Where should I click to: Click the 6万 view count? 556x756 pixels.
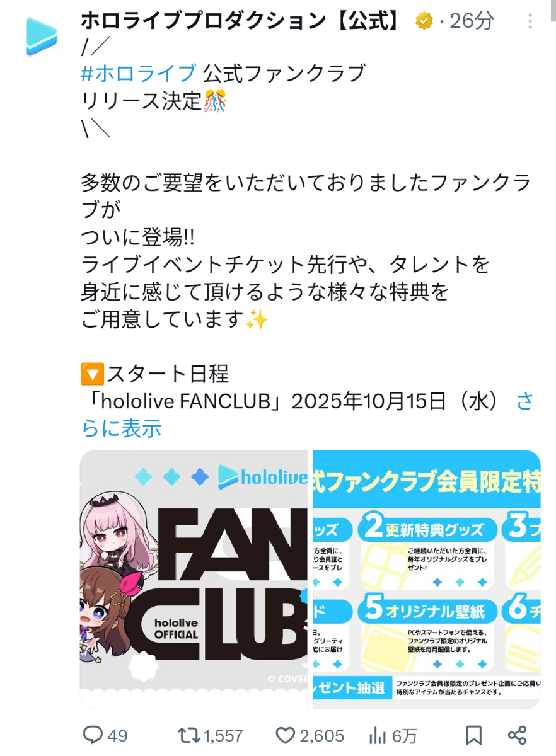404,735
